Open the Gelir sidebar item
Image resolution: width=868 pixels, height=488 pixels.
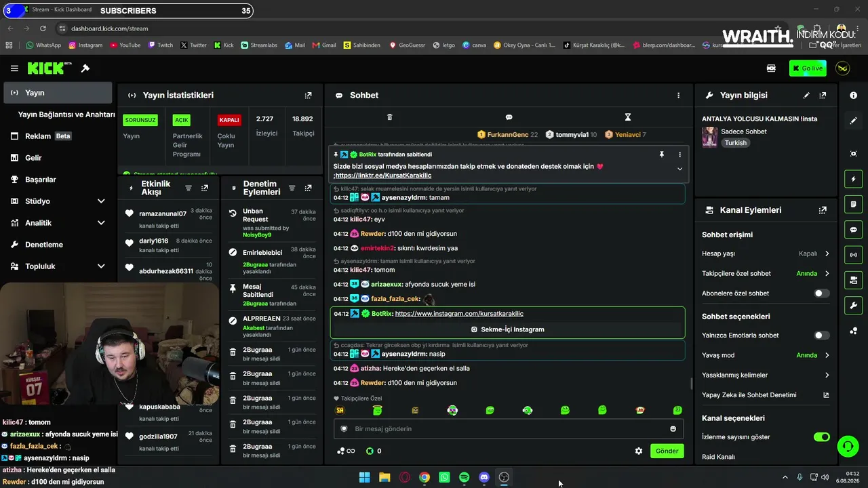tap(58, 158)
